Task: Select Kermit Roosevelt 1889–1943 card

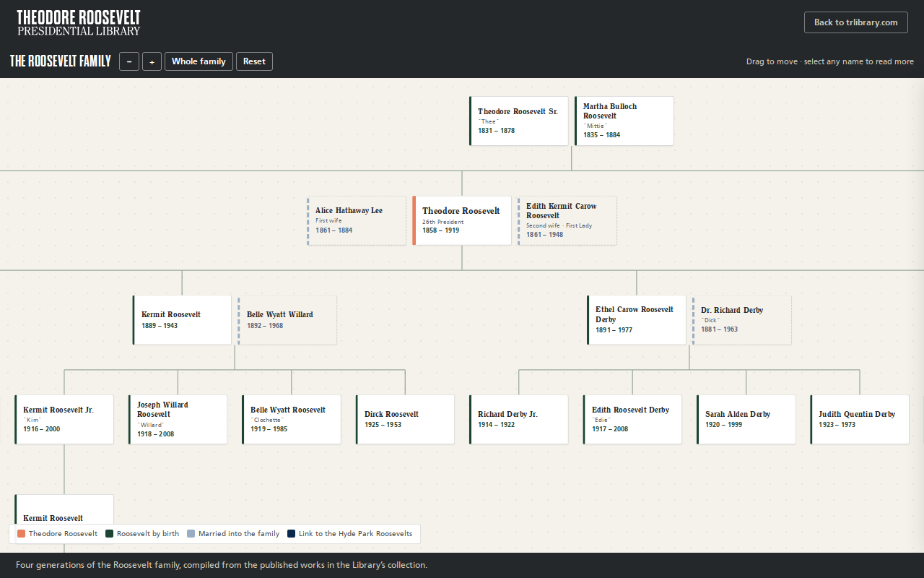Action: click(182, 320)
